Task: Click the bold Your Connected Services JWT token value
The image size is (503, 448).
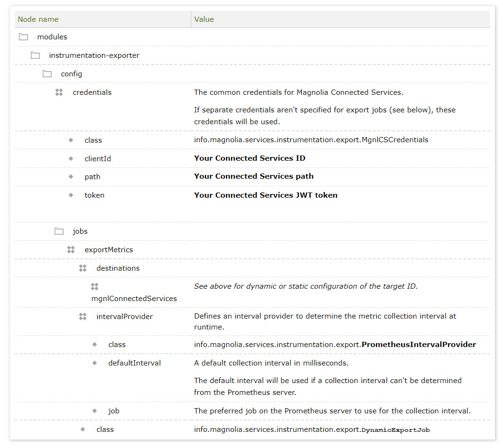Action: tap(265, 195)
